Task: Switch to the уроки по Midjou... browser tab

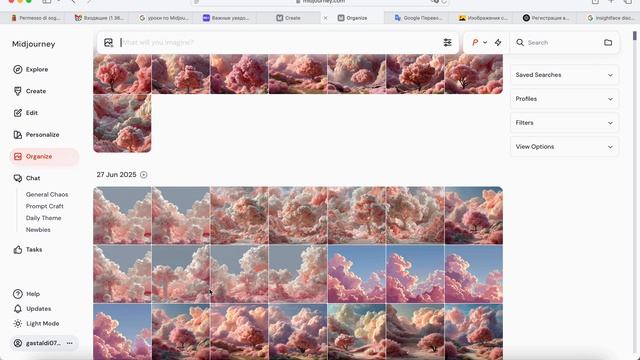Action: point(164,18)
